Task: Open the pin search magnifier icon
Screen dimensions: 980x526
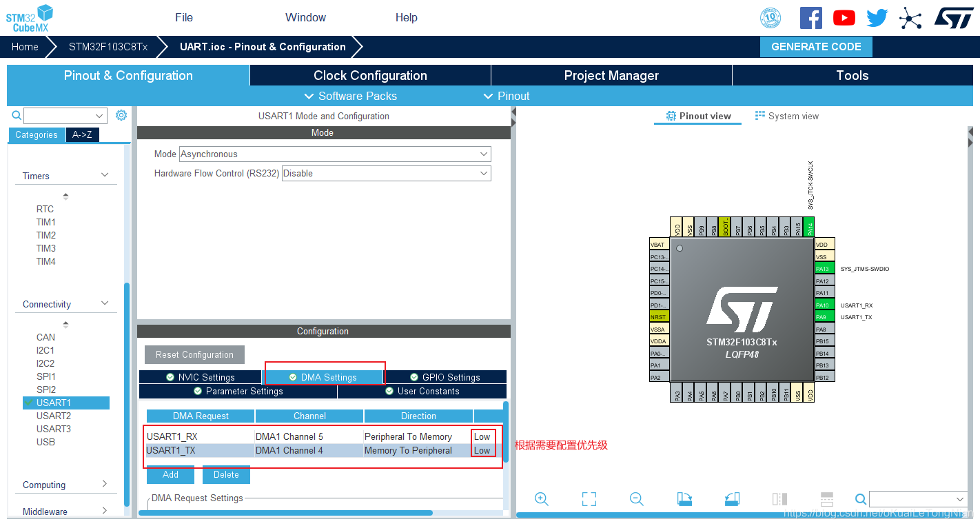Action: pyautogui.click(x=860, y=498)
